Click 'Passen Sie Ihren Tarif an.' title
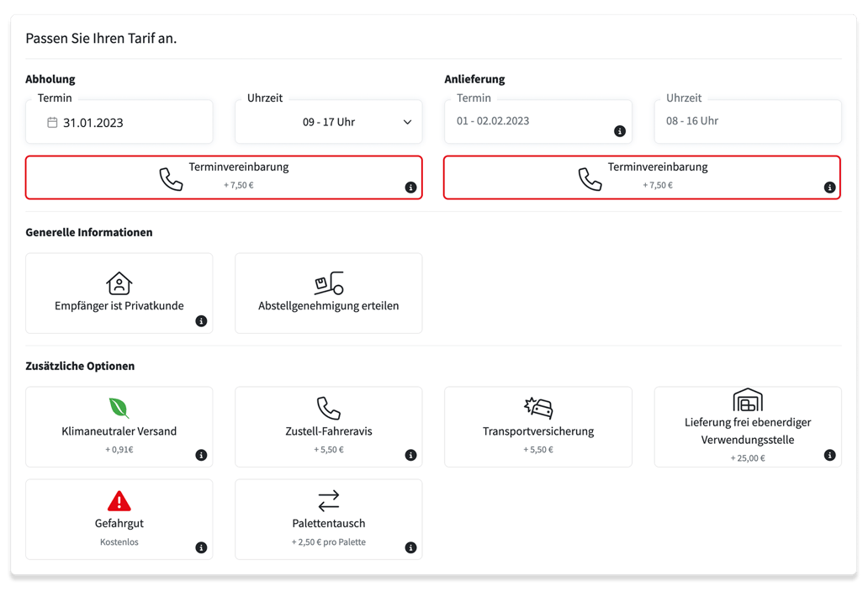Screen dimensions: 868x597 point(101,38)
